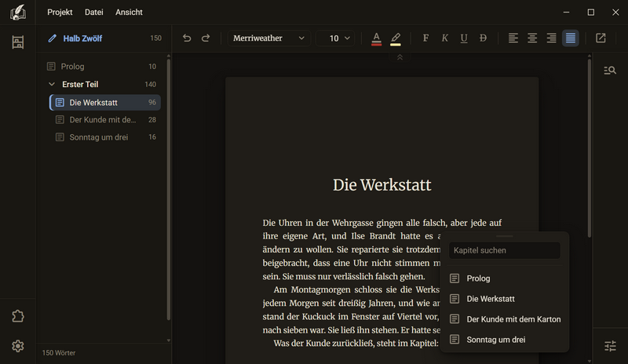Open the font size 10 dropdown

click(335, 38)
